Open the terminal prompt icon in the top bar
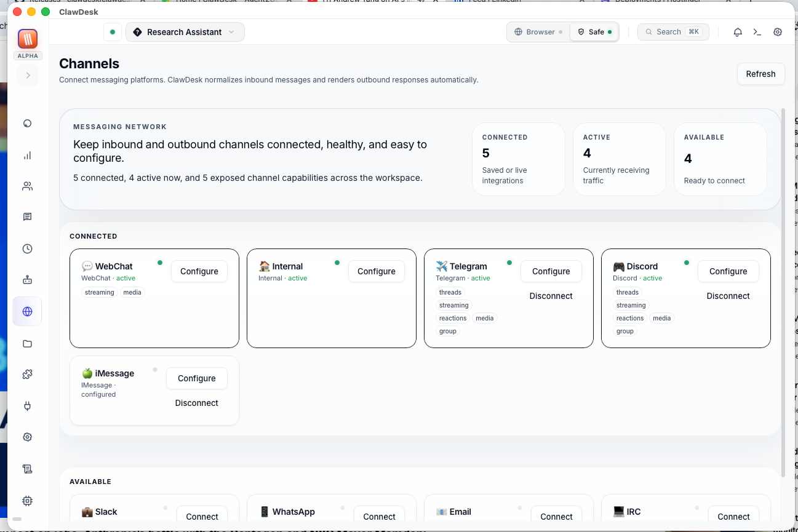 (x=757, y=32)
